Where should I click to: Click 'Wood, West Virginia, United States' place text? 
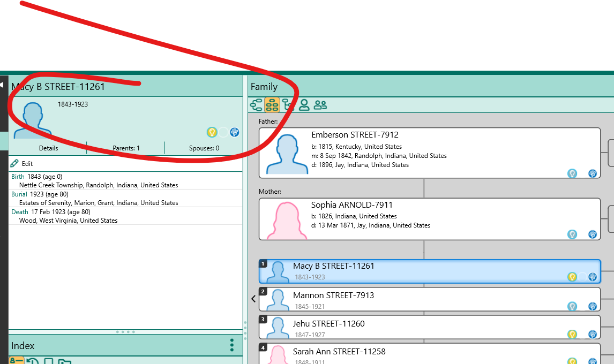pos(68,221)
